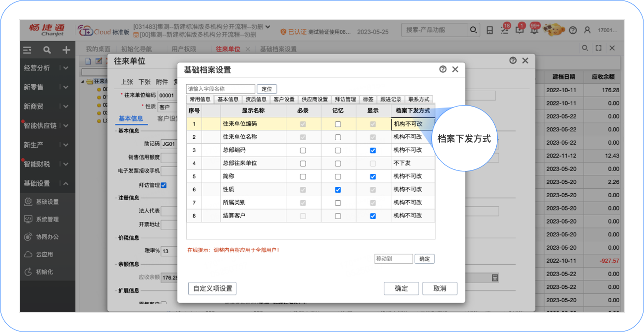Click the plus icon in the sidebar header

pos(66,50)
